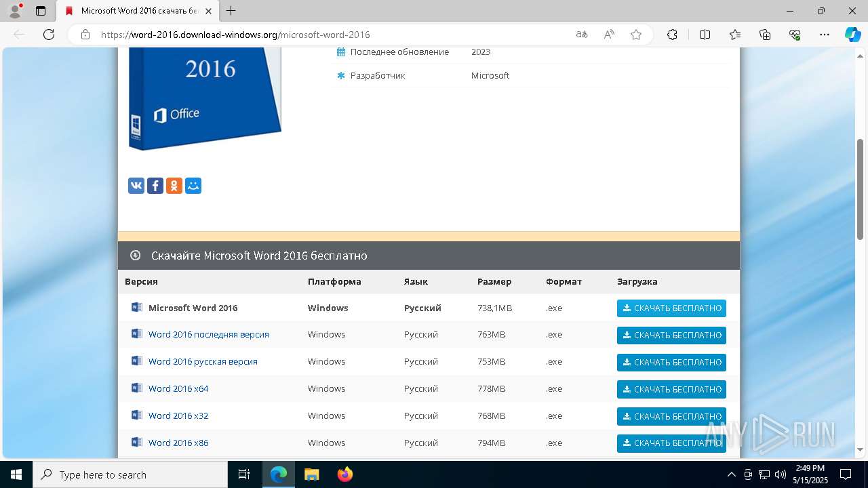Activate Read aloud in address bar
Image resolution: width=868 pixels, height=488 pixels.
(609, 35)
